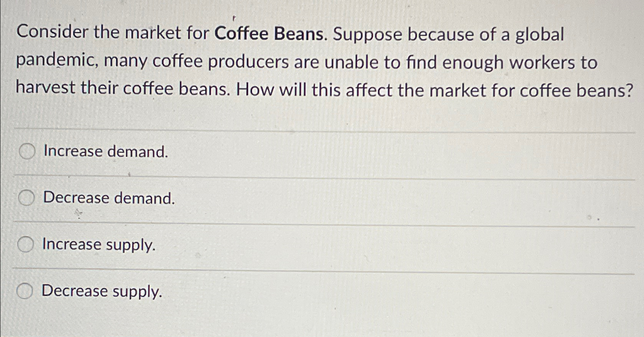Click the first answer row area
This screenshot has height=337, width=644.
(x=268, y=152)
